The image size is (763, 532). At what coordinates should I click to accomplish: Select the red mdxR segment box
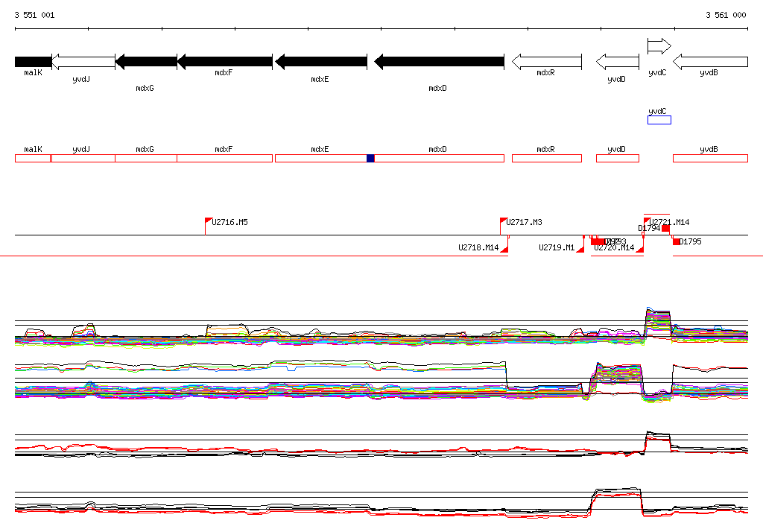point(547,158)
